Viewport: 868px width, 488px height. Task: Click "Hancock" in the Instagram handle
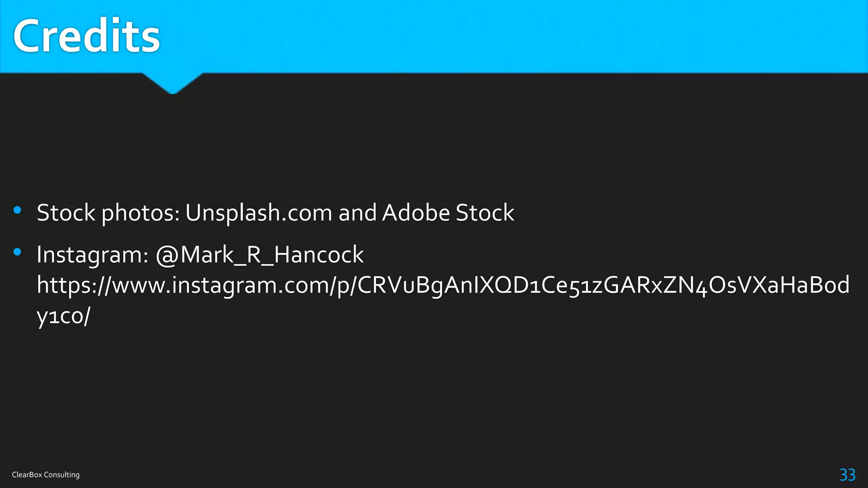tap(319, 255)
